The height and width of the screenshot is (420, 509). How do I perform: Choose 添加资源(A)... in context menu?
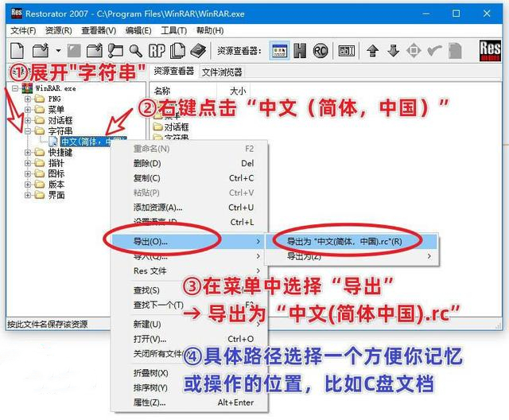point(190,207)
